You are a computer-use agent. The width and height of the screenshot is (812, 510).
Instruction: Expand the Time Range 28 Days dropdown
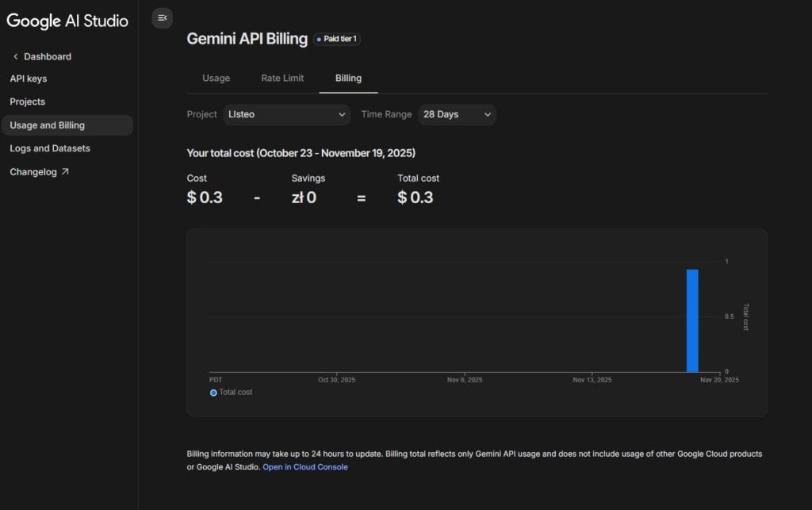tap(457, 114)
